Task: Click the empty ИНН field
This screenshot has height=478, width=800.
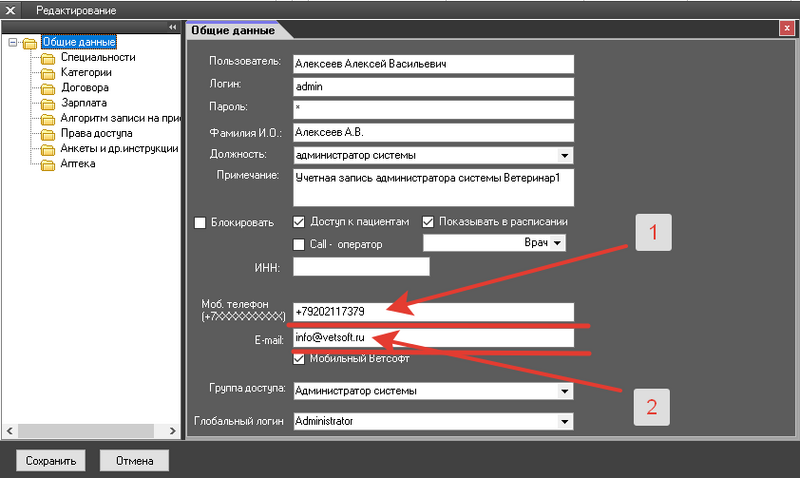Action: coord(361,267)
